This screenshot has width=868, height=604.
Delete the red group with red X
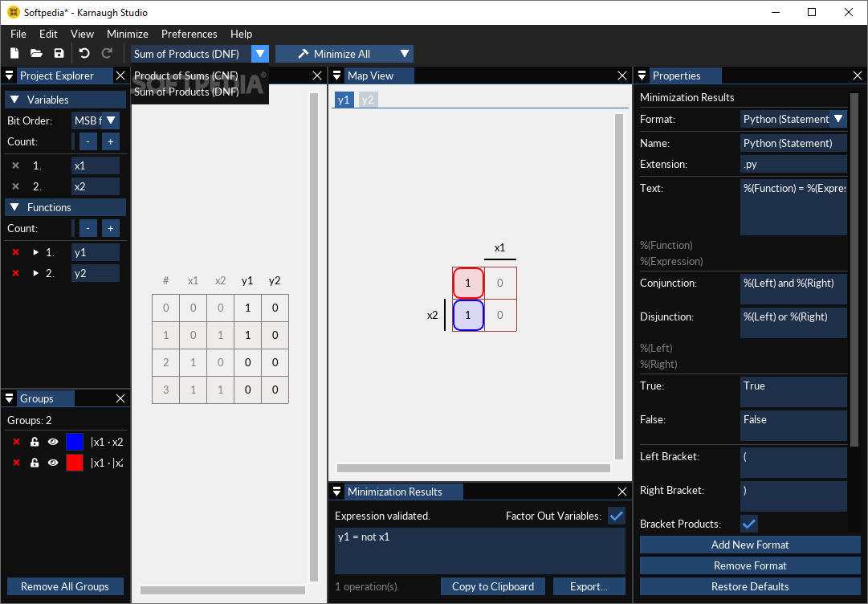pyautogui.click(x=16, y=463)
